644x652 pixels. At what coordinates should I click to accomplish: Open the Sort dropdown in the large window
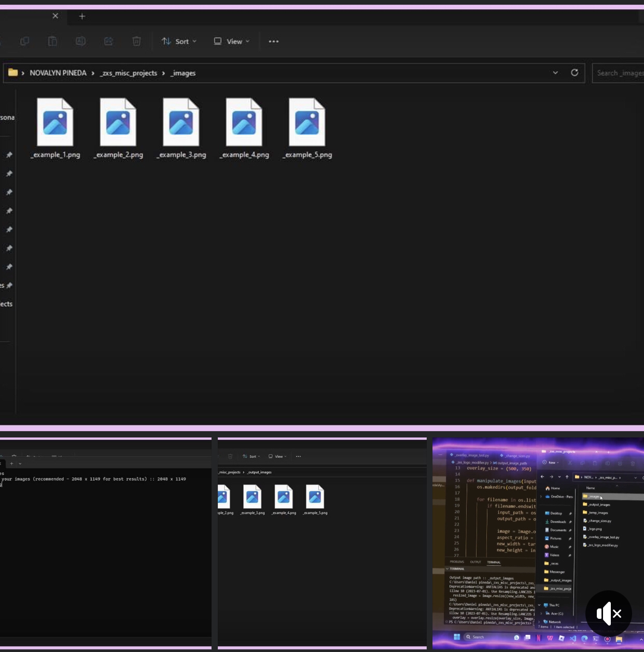[x=179, y=41]
